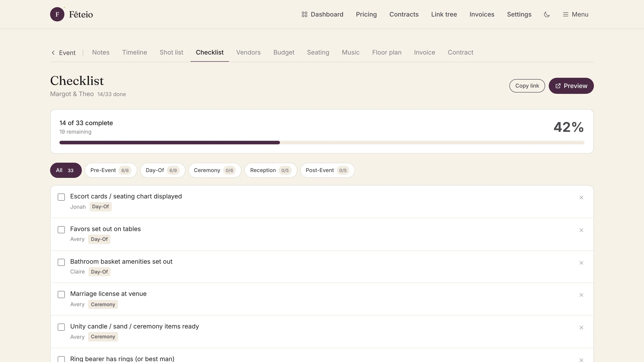Tick Ring bearer has rings checkbox
Viewport: 644px width, 362px height.
tap(61, 359)
